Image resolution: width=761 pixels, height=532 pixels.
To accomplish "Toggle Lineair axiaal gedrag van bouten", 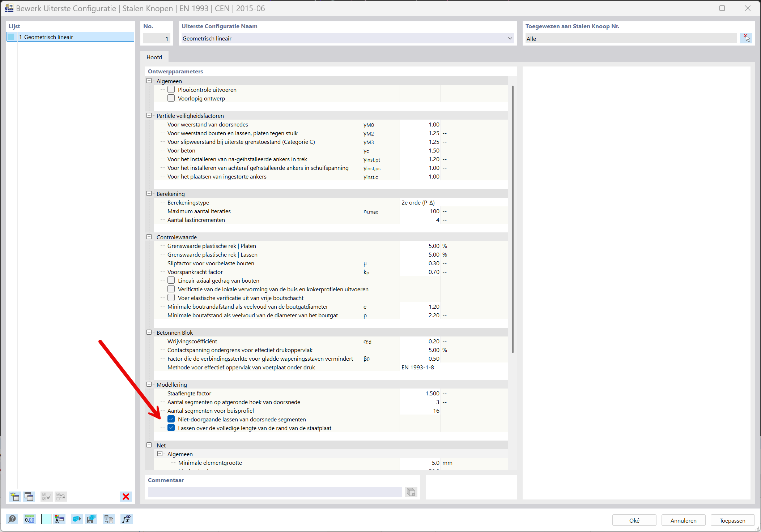I will 171,280.
